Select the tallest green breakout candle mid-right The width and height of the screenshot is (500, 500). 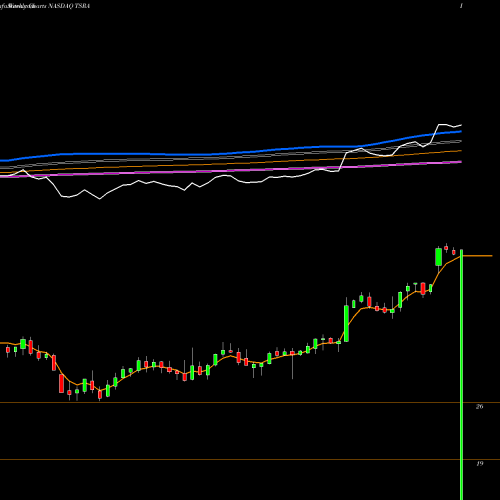(347, 323)
